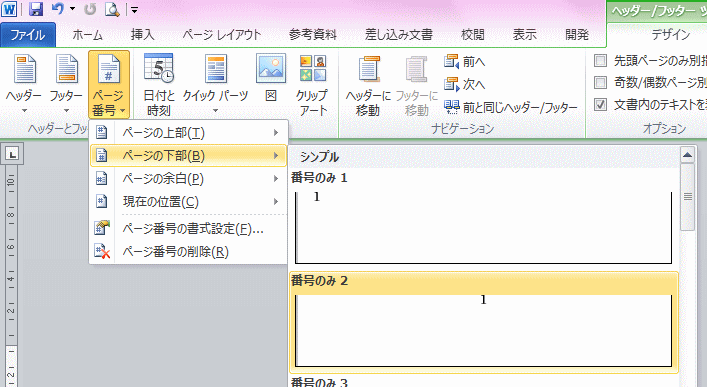Click the オプション group label
707x387 pixels.
(x=664, y=129)
